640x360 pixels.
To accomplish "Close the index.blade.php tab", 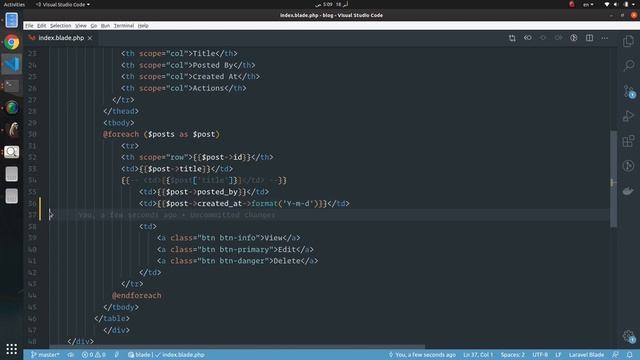I will pyautogui.click(x=90, y=38).
